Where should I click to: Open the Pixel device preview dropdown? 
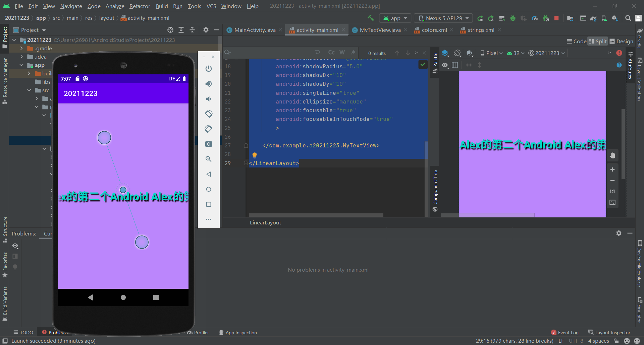[491, 53]
